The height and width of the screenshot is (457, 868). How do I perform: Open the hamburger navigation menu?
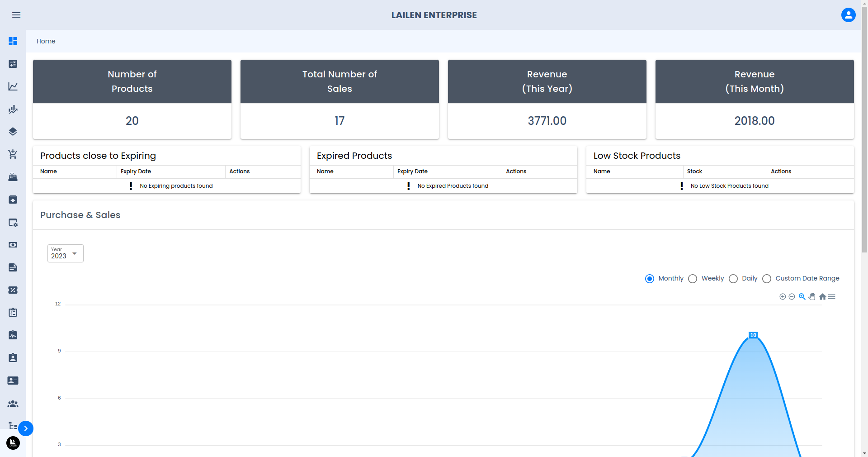(16, 15)
